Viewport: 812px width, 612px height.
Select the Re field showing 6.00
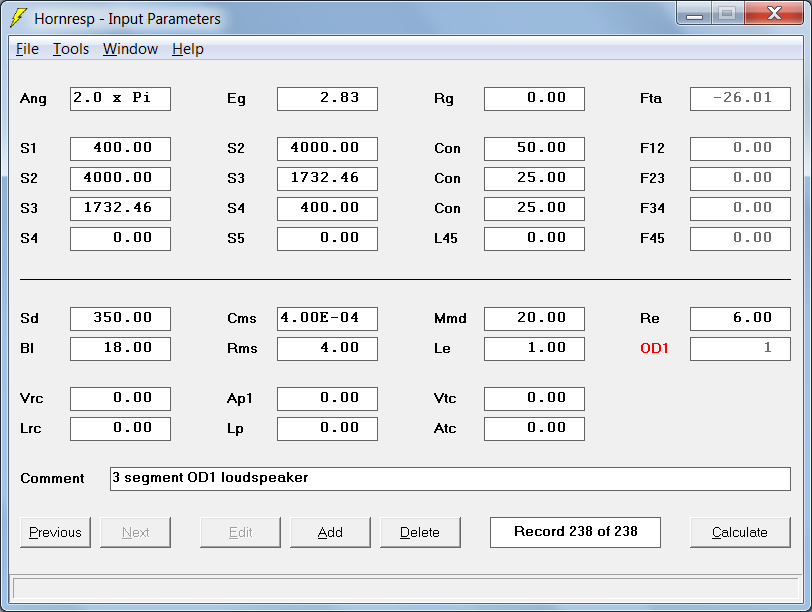point(740,318)
